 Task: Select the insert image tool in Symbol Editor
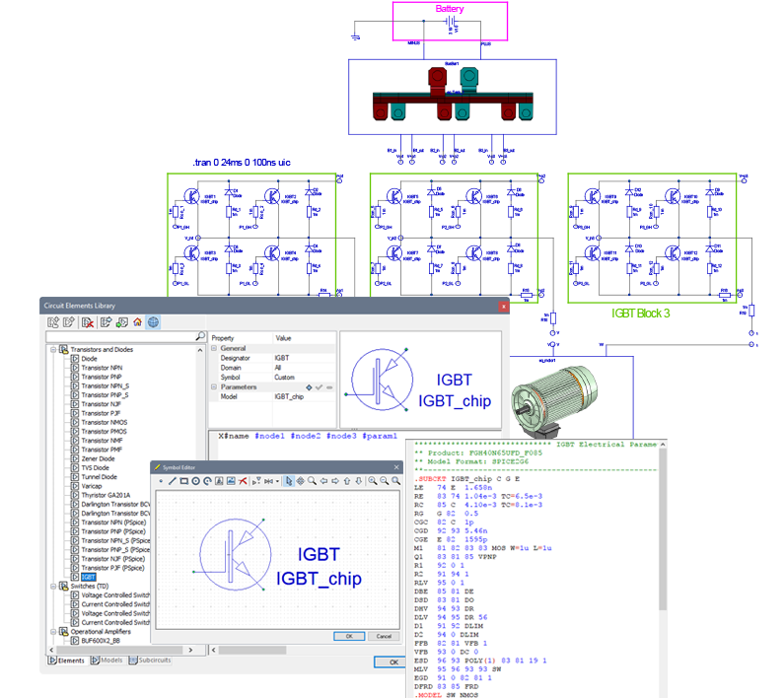tap(231, 481)
